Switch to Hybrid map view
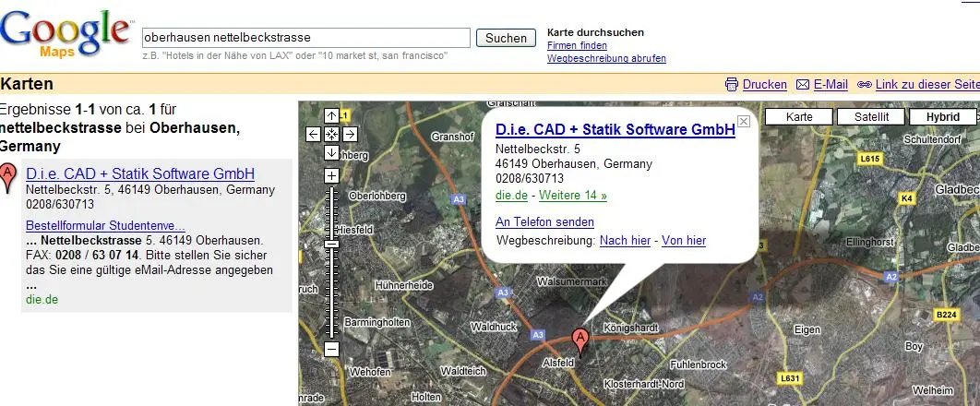Viewport: 980px width, 406px height. point(943,117)
